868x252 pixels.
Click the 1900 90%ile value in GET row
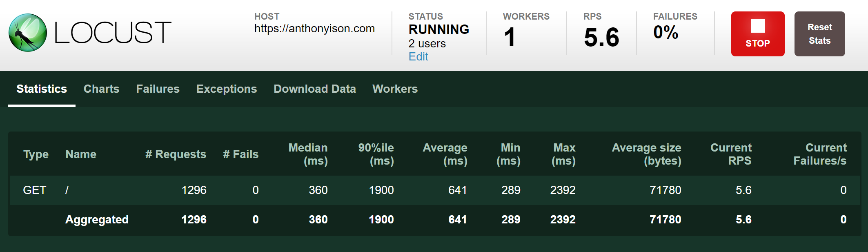[381, 190]
